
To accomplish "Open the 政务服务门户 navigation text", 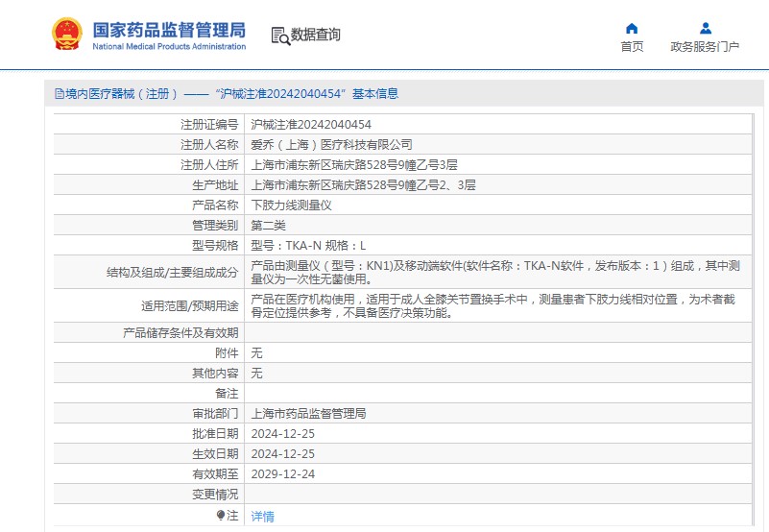I will pyautogui.click(x=705, y=47).
